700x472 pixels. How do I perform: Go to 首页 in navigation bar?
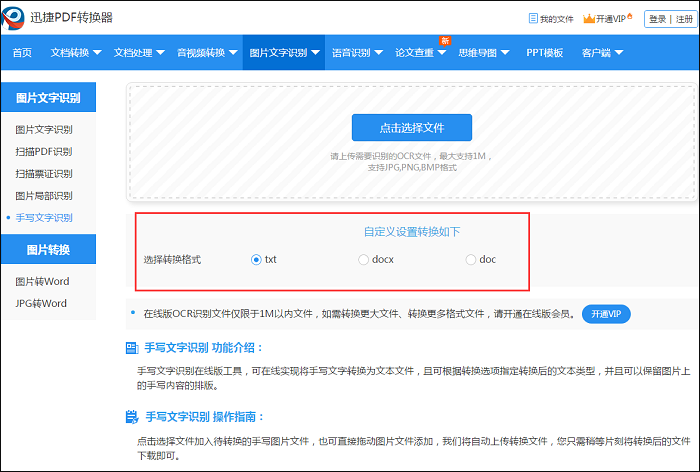pos(22,53)
